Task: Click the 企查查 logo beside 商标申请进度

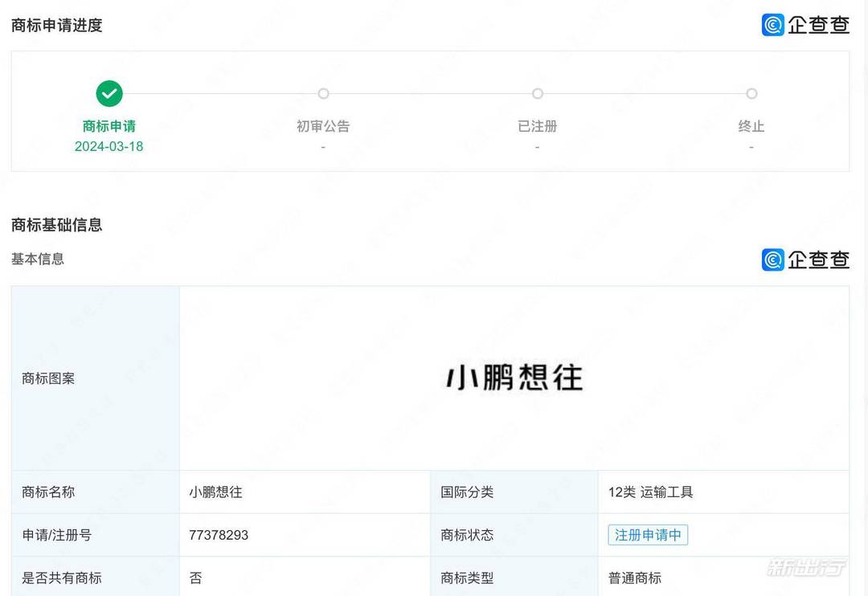Action: [805, 25]
